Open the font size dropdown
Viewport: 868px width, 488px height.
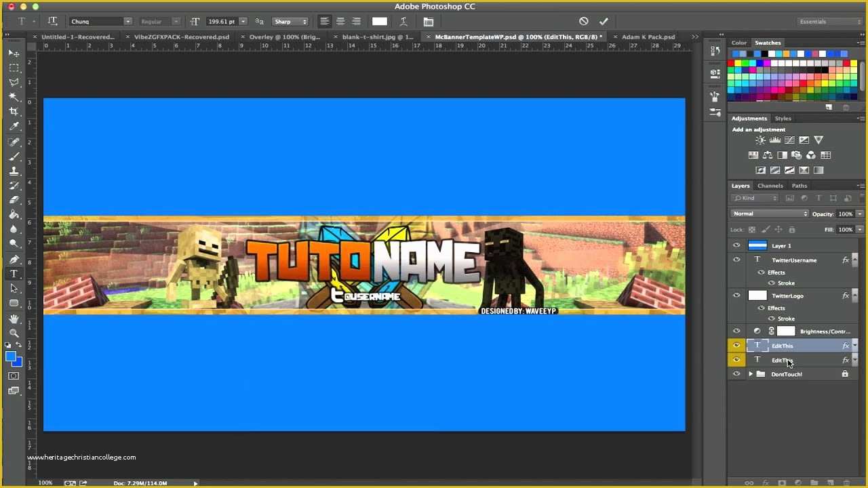click(x=243, y=21)
